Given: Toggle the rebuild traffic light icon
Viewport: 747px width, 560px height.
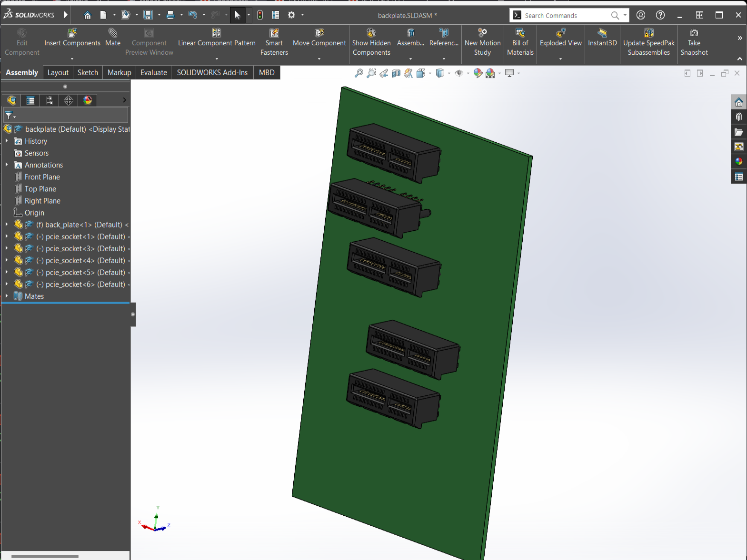Looking at the screenshot, I should [x=260, y=15].
